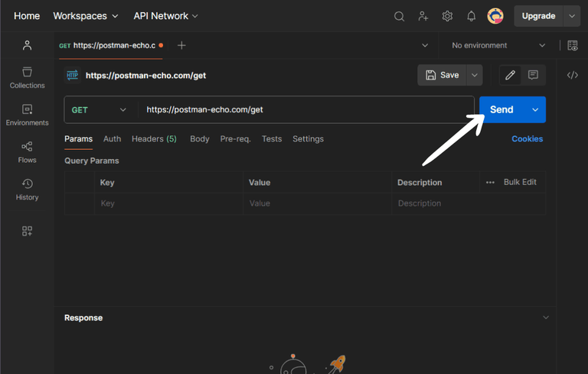The width and height of the screenshot is (588, 374).
Task: Select the Params tab
Action: [78, 139]
